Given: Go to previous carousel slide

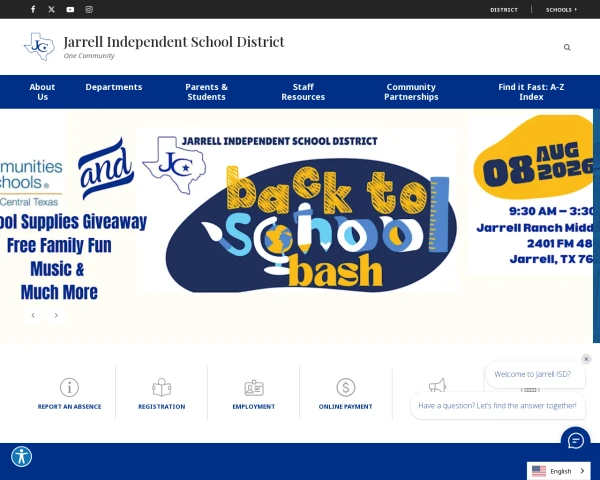Looking at the screenshot, I should (33, 315).
